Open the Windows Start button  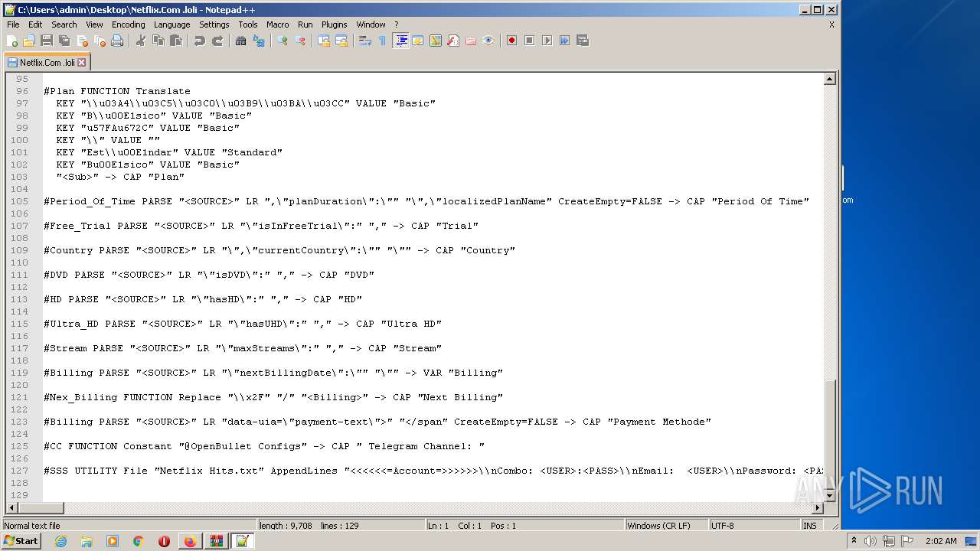pyautogui.click(x=21, y=541)
